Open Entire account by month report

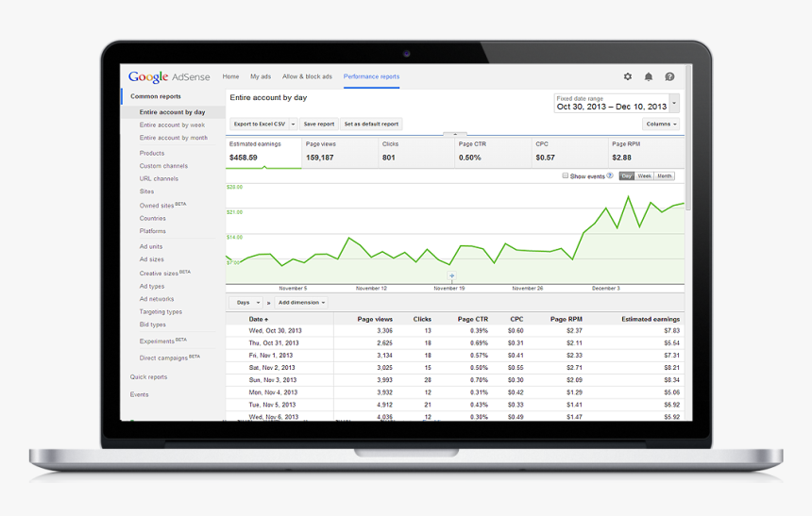coord(174,138)
